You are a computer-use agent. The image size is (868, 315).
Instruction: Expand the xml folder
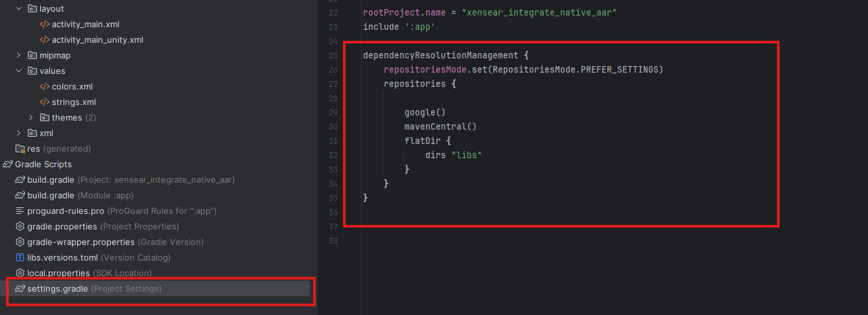coord(19,133)
